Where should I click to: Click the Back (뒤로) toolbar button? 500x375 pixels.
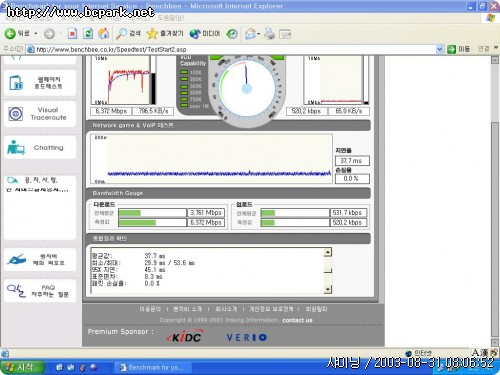tap(17, 34)
